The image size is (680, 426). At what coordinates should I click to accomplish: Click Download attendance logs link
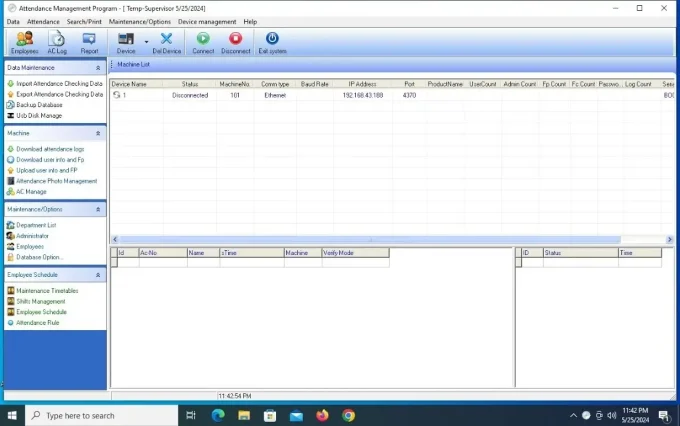50,149
